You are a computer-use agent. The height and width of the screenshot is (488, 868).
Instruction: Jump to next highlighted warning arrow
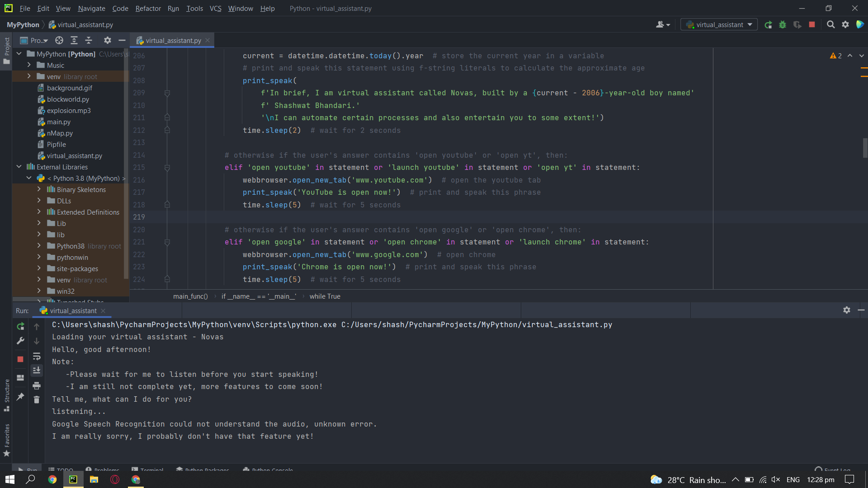point(862,56)
